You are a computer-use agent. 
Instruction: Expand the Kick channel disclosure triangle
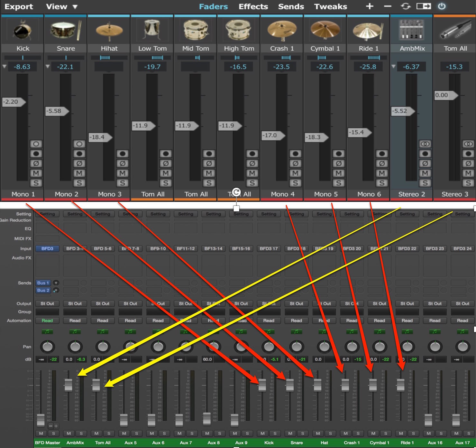pyautogui.click(x=5, y=67)
